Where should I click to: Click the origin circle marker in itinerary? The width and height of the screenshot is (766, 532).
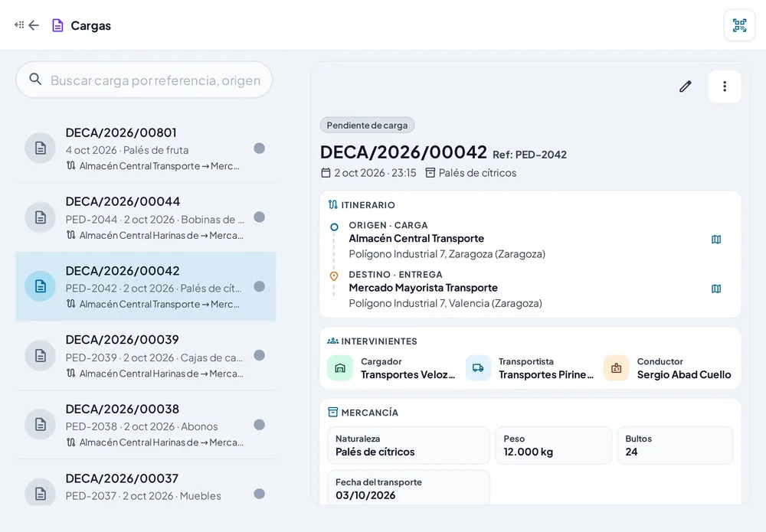tap(334, 227)
